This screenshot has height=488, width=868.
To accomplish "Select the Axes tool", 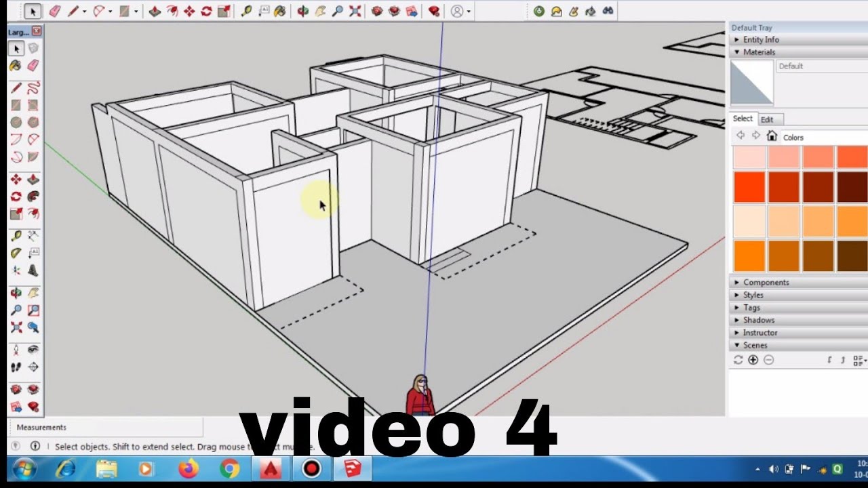I will click(x=16, y=270).
